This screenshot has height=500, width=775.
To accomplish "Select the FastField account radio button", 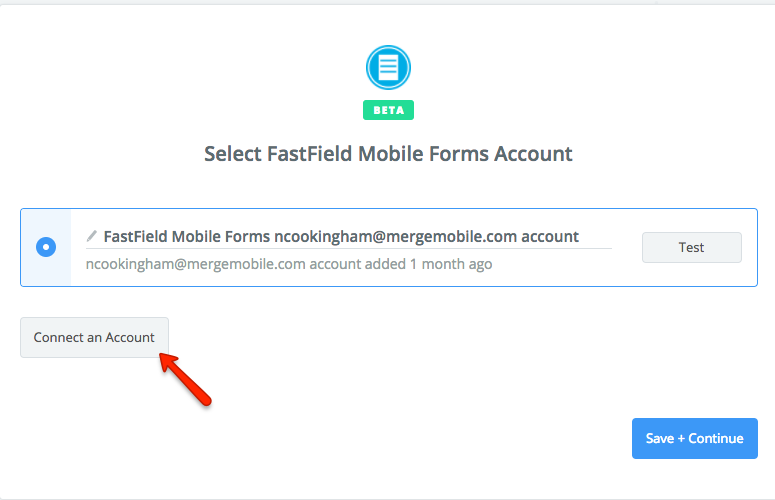I will point(46,247).
